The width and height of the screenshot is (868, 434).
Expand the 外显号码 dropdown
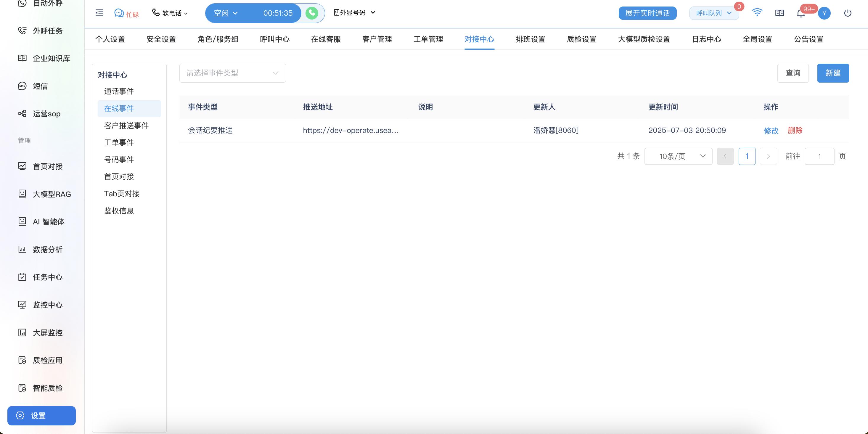coord(354,12)
